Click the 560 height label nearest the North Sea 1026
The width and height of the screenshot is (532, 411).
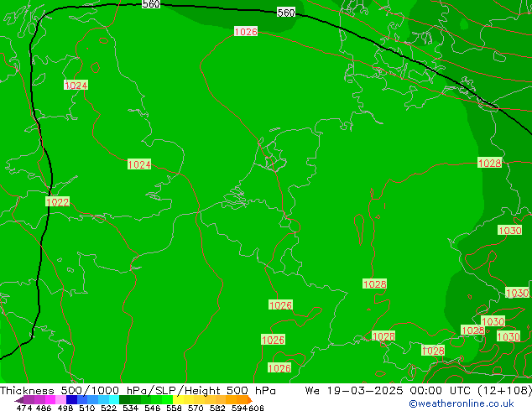[x=286, y=13]
